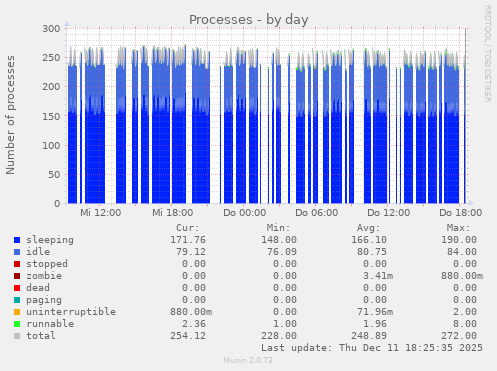Viewport: 497px width, 371px height.
Task: Click runnable maximum value 8.00
Action: [465, 324]
